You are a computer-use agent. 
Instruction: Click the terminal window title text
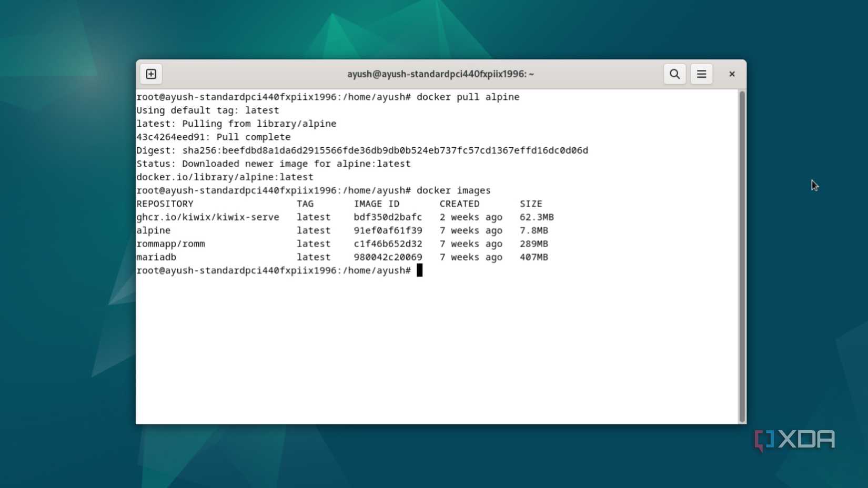click(441, 74)
